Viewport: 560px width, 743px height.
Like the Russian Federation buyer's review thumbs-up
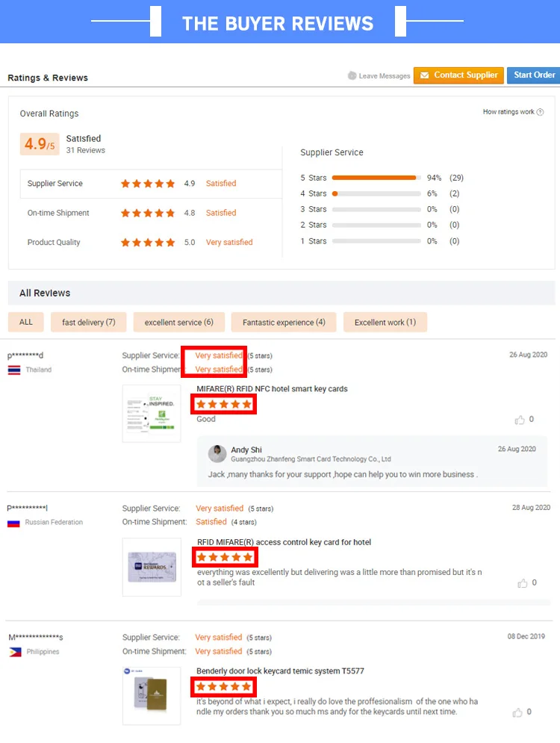523,583
